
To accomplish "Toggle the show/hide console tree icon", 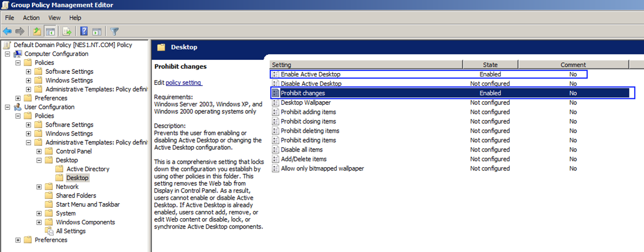I will point(50,31).
